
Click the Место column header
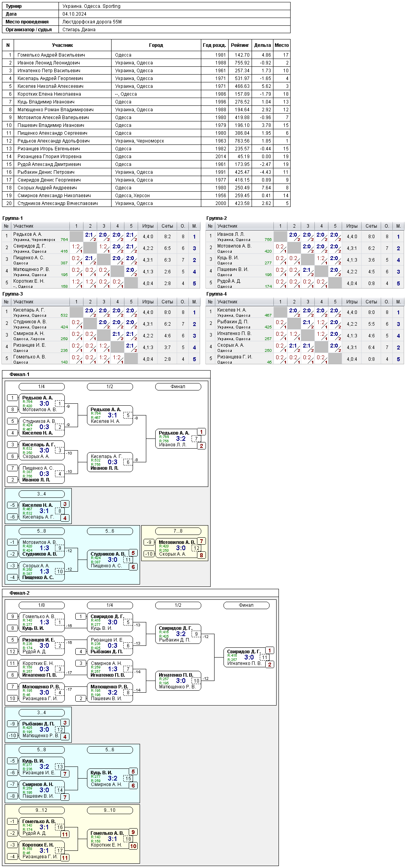coord(282,45)
